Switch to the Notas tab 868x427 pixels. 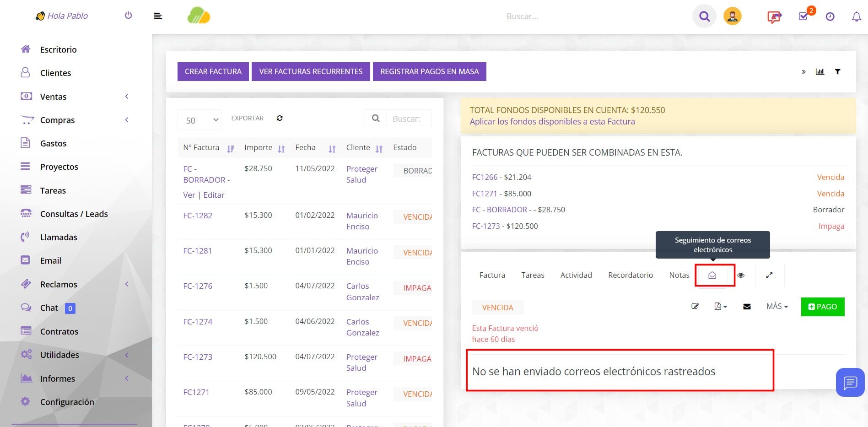tap(679, 275)
